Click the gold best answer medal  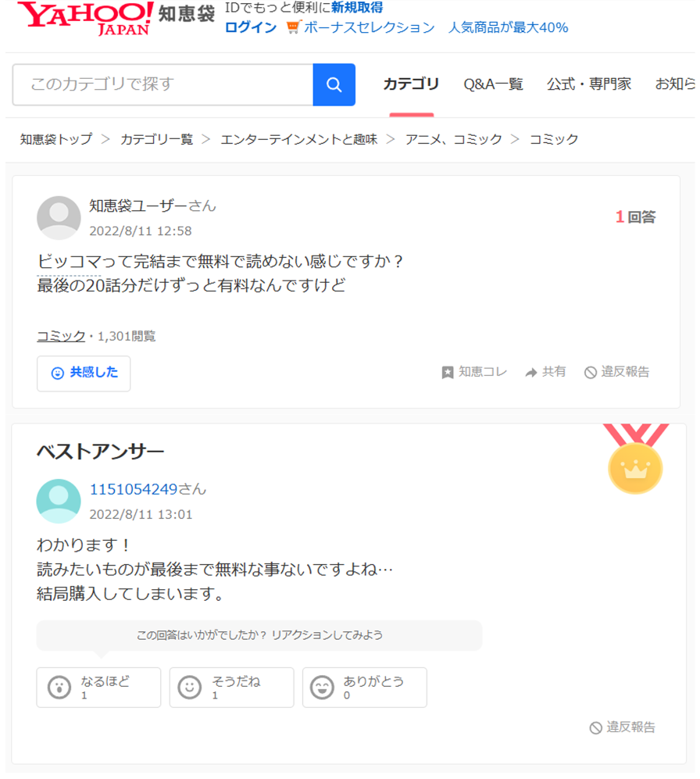(635, 459)
